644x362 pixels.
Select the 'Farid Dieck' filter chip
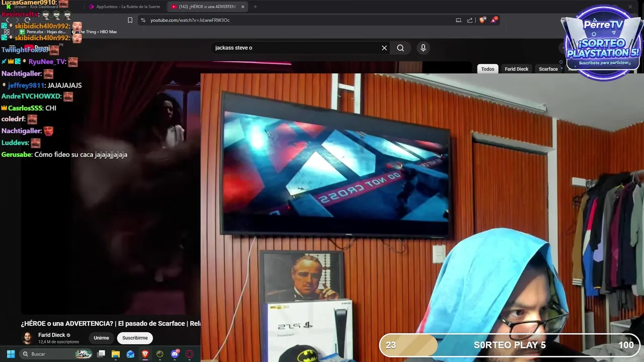(516, 69)
